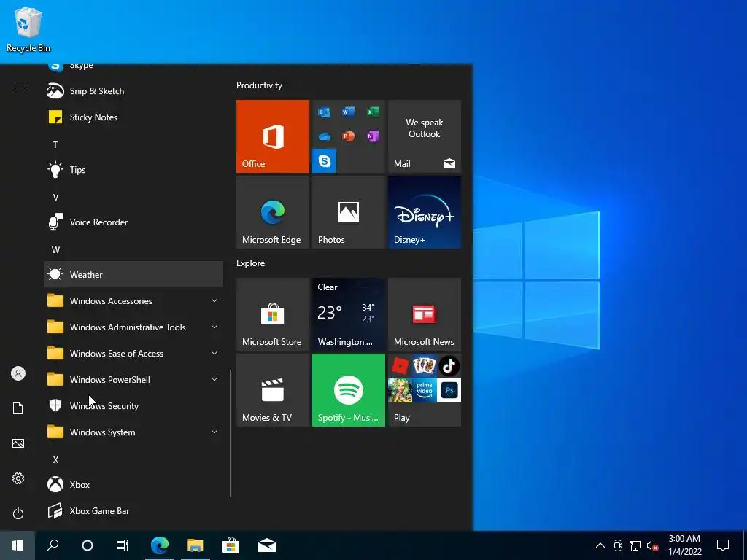Expand the Windows PowerShell folder chevron
This screenshot has width=747, height=560.
[x=214, y=379]
